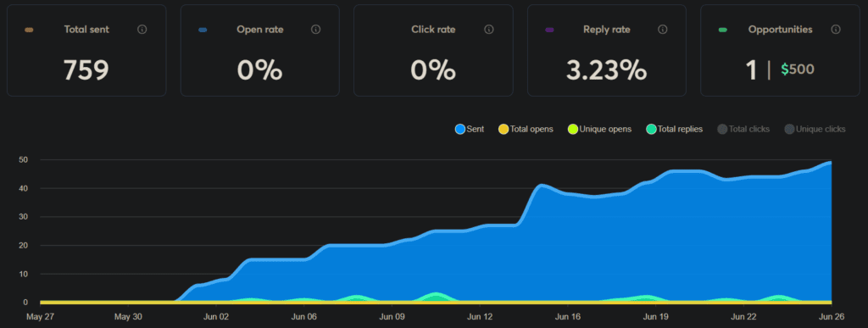Image resolution: width=868 pixels, height=328 pixels.
Task: Click the blue indicator on Open rate card
Action: [203, 30]
